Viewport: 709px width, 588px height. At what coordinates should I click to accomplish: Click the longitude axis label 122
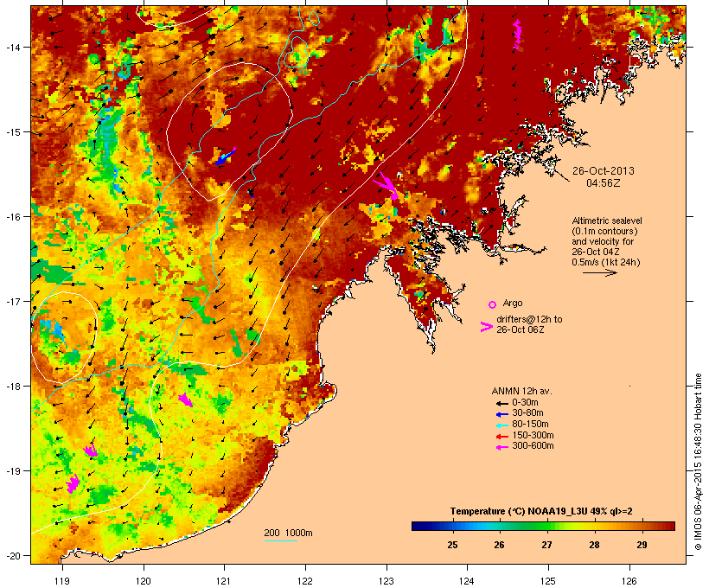point(305,581)
